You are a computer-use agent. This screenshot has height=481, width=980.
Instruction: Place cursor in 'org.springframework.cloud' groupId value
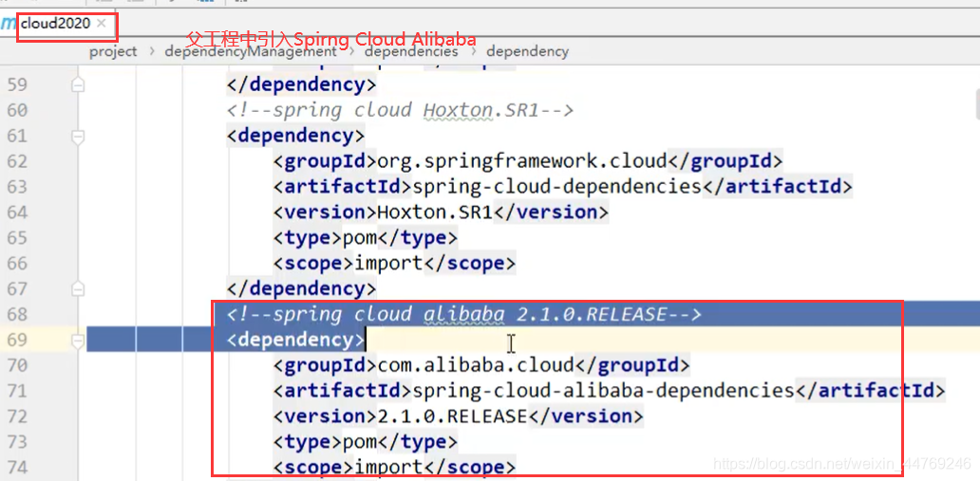tap(522, 161)
